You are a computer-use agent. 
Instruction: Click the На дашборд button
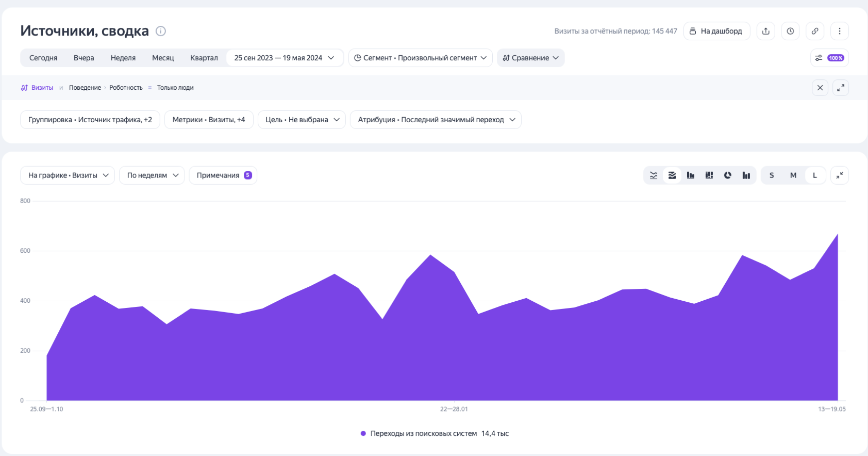click(716, 31)
